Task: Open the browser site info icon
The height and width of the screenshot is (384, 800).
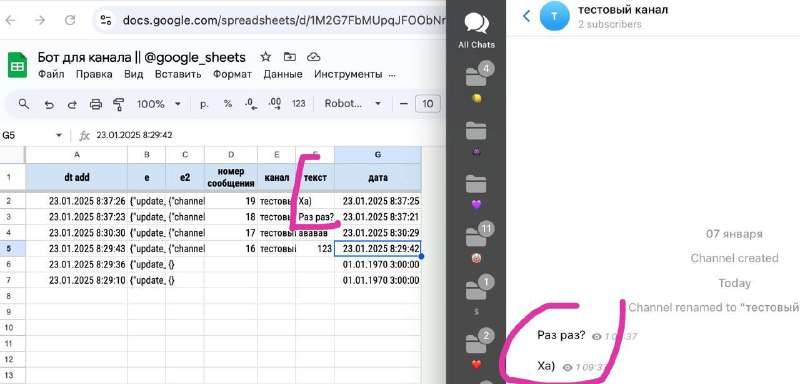Action: point(106,20)
